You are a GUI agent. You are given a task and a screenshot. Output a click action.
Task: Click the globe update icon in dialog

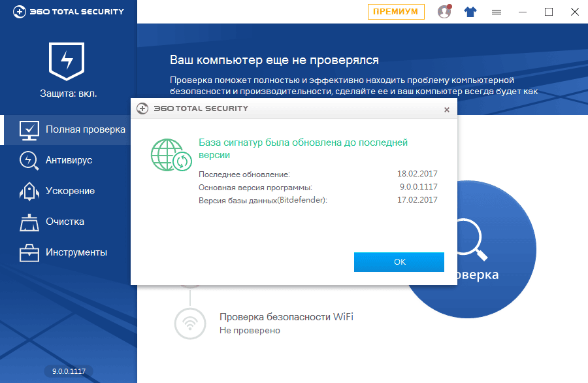[171, 155]
